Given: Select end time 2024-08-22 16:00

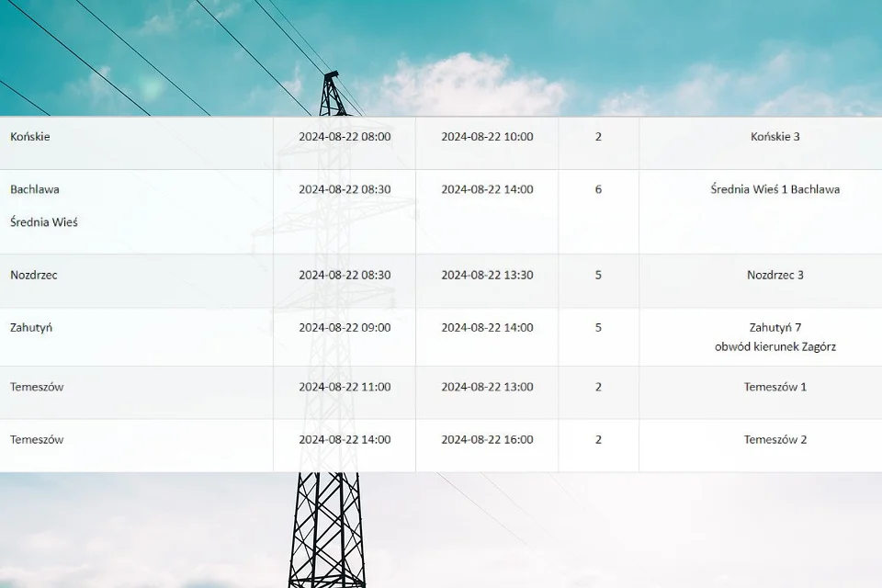Looking at the screenshot, I should point(487,440).
